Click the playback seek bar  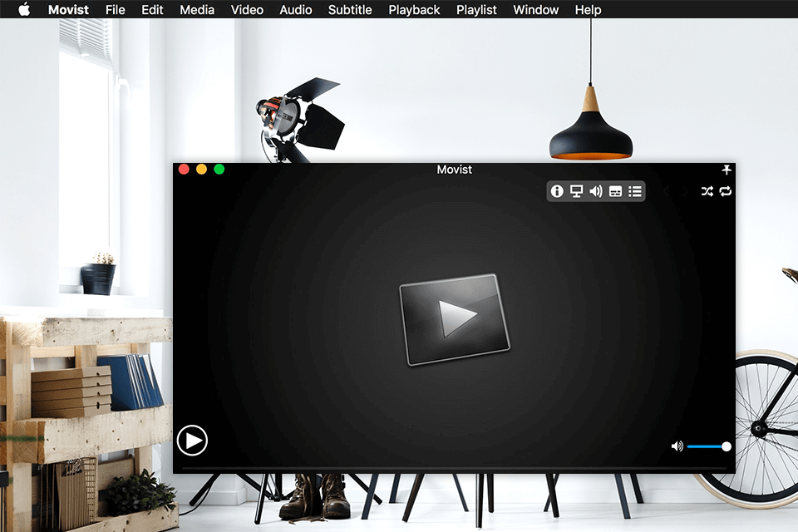pos(454,467)
